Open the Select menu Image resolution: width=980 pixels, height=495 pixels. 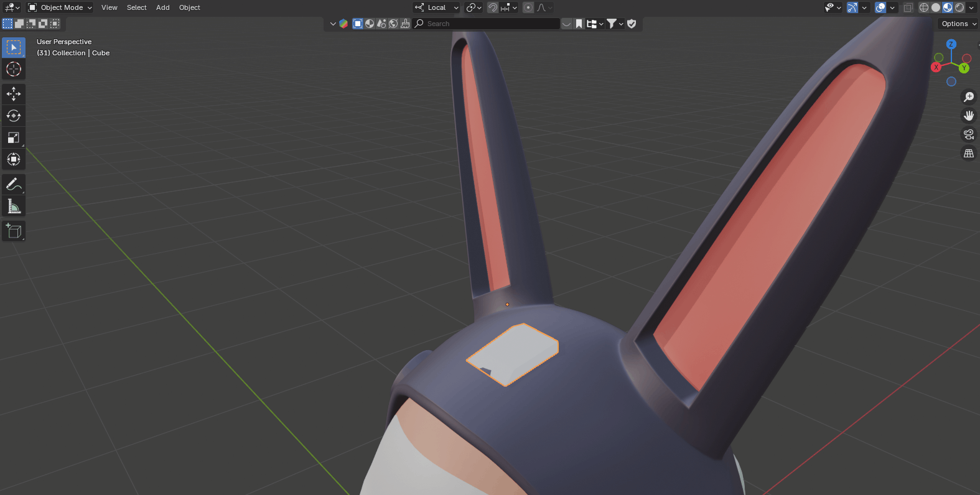(x=137, y=7)
